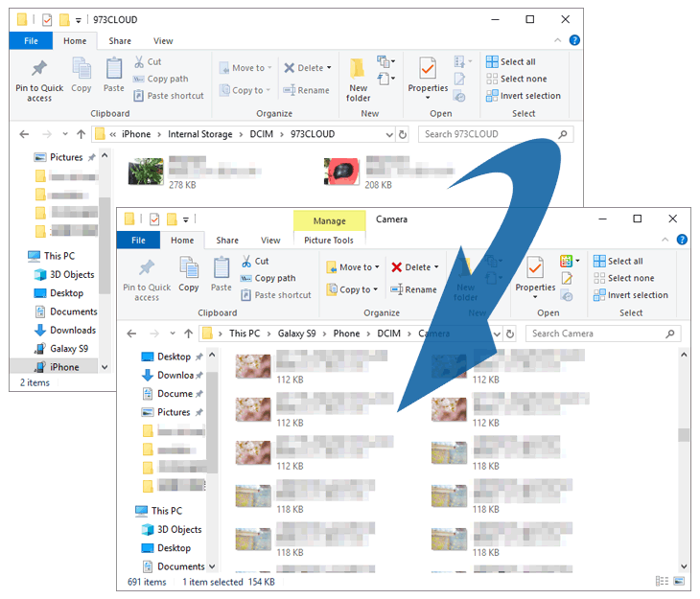Open Share tab in Camera window
The height and width of the screenshot is (599, 700).
pyautogui.click(x=227, y=241)
